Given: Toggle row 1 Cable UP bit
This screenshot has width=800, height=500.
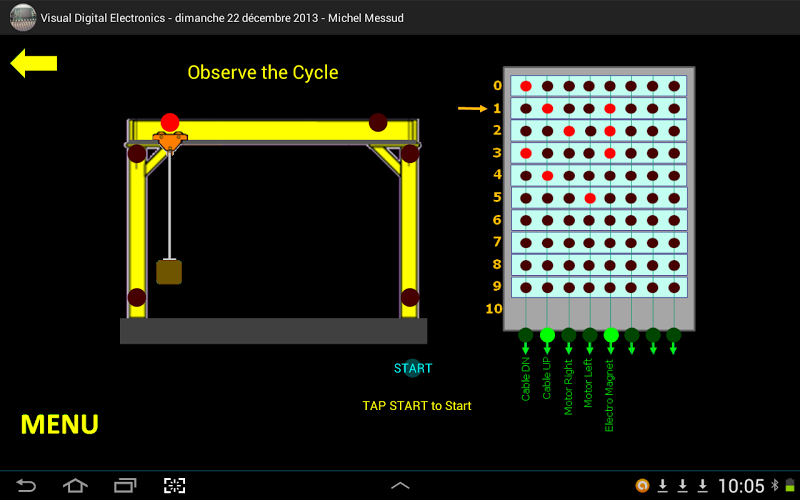Looking at the screenshot, I should pyautogui.click(x=547, y=109).
